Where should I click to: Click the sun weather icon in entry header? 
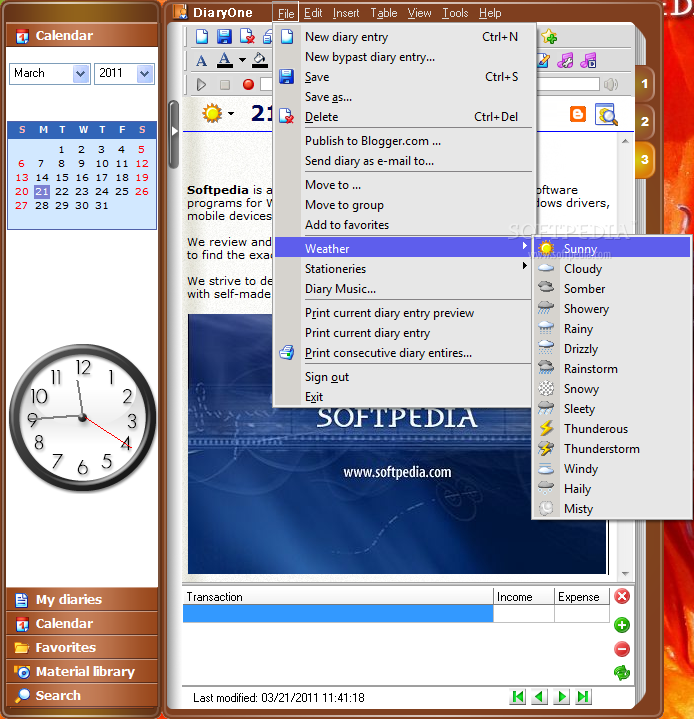click(212, 113)
